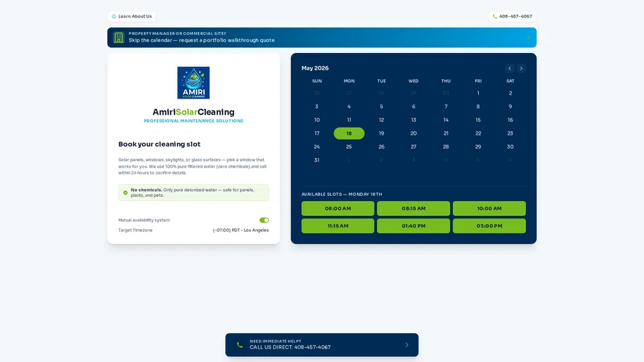Image resolution: width=644 pixels, height=362 pixels.
Task: Choose the 03:00 PM time slot
Action: [489, 226]
